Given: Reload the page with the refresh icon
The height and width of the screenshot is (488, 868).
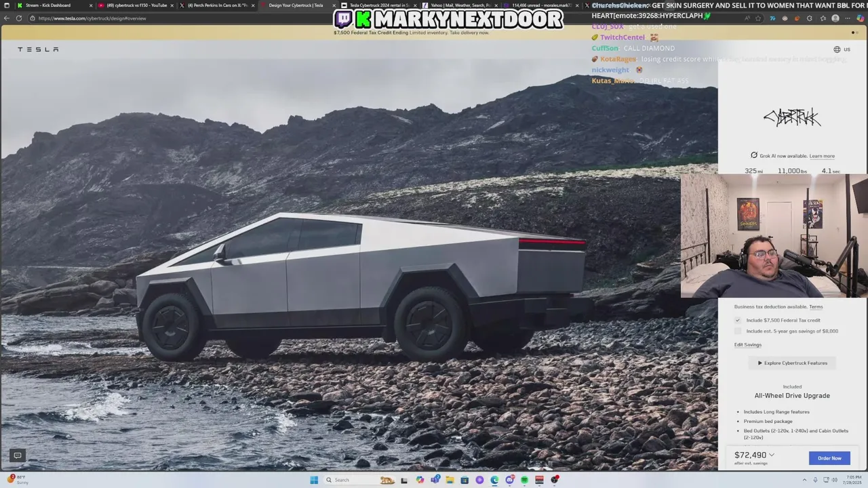Looking at the screenshot, I should (19, 18).
